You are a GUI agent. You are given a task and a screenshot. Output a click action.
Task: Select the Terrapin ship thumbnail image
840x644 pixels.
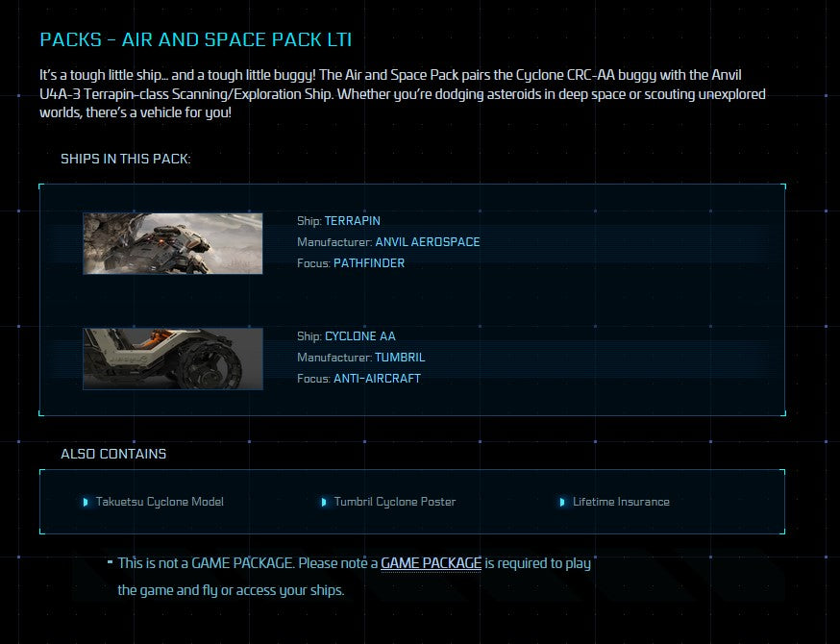pyautogui.click(x=172, y=243)
